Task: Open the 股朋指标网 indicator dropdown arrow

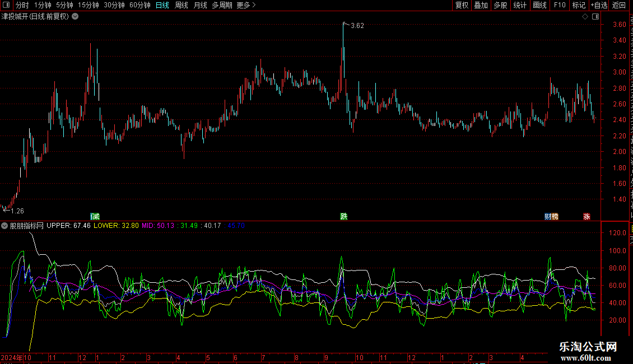Action: point(4,226)
